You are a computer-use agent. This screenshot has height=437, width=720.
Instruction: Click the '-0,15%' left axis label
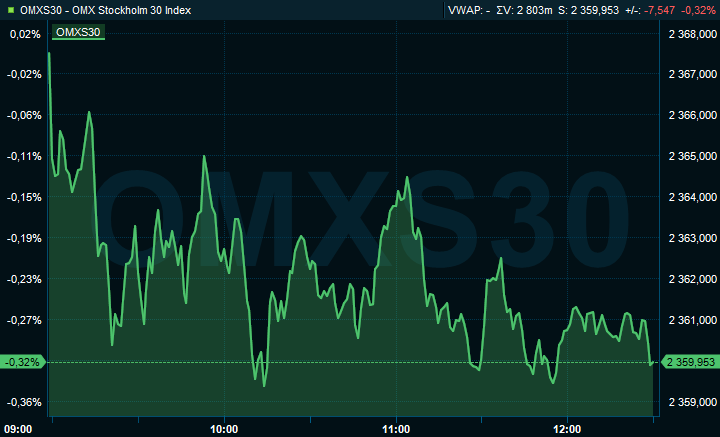pos(24,197)
